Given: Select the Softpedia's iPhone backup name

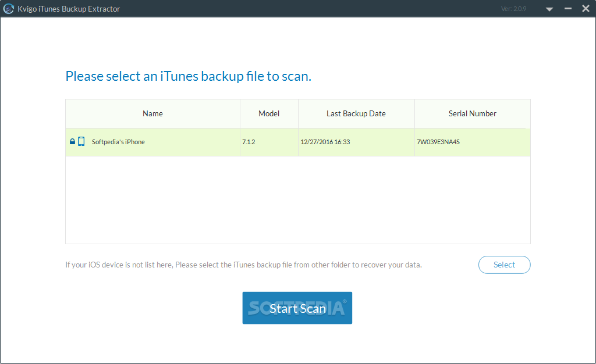Looking at the screenshot, I should point(118,142).
